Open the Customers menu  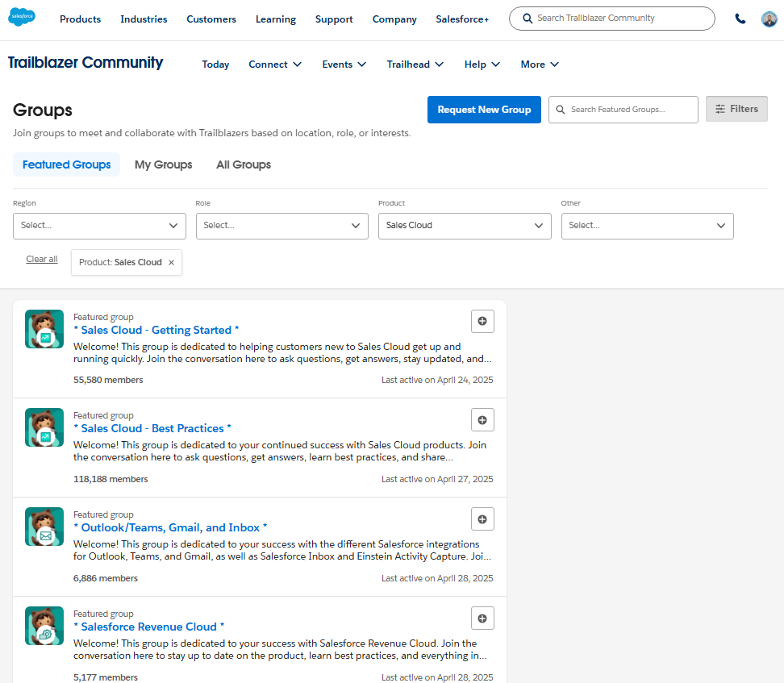(x=211, y=19)
